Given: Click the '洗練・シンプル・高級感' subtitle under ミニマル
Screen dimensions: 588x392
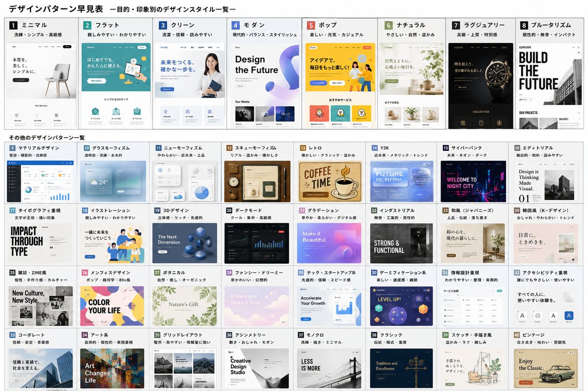Looking at the screenshot, I should [37, 35].
